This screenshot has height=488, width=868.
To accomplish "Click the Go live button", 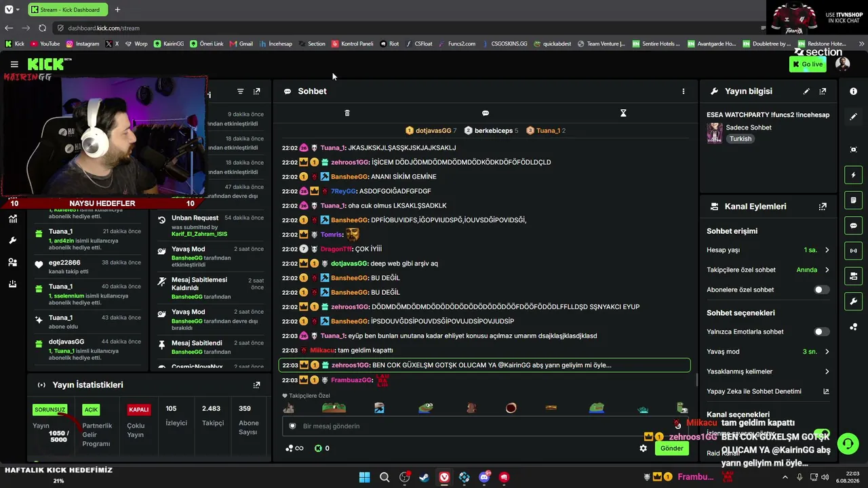I will point(808,64).
